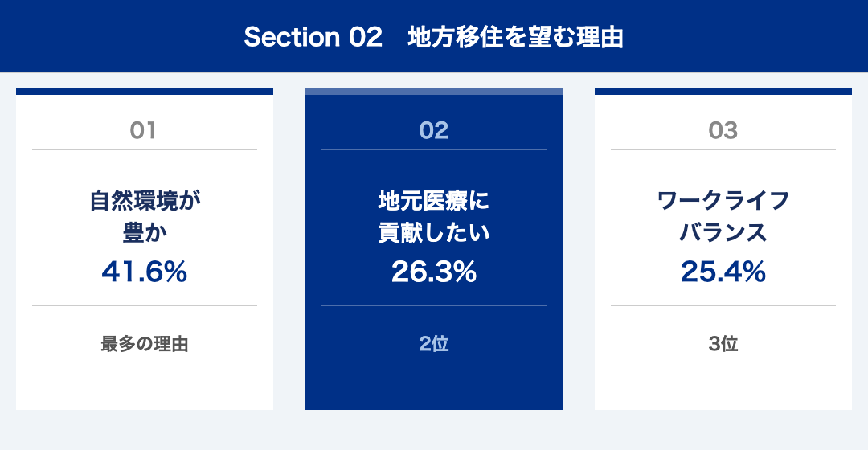Click light-blue accent bar of card 02
The width and height of the screenshot is (868, 450).
pyautogui.click(x=434, y=92)
